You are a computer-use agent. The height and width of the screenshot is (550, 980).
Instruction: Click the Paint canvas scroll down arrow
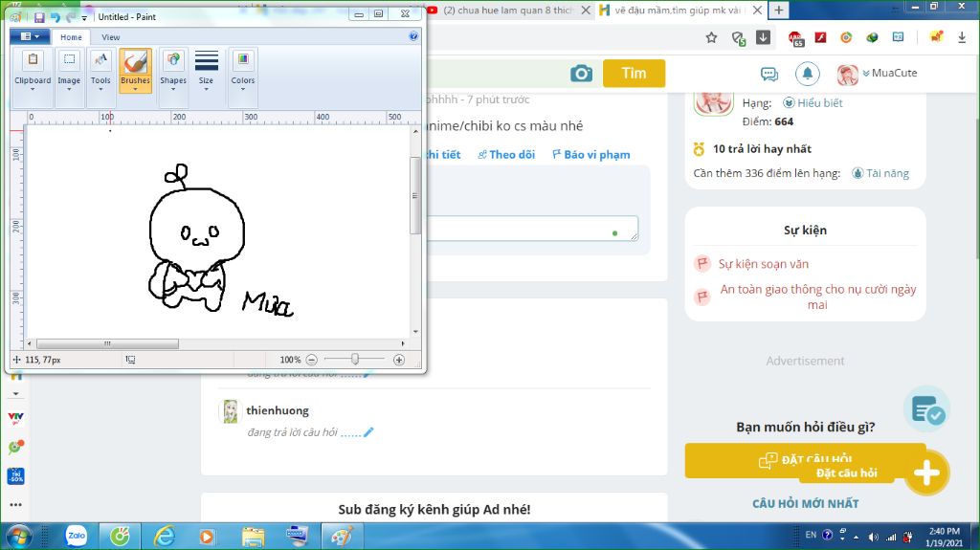click(415, 332)
